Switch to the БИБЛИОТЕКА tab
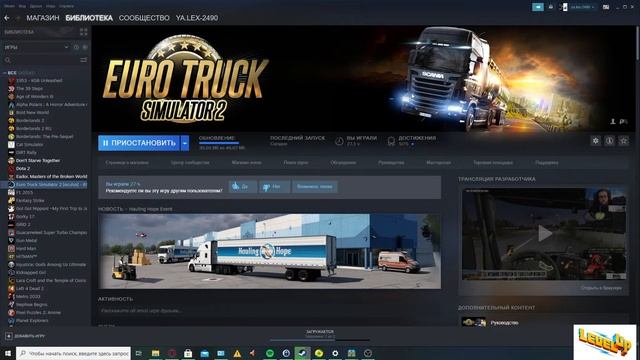The height and width of the screenshot is (360, 640). pyautogui.click(x=89, y=18)
